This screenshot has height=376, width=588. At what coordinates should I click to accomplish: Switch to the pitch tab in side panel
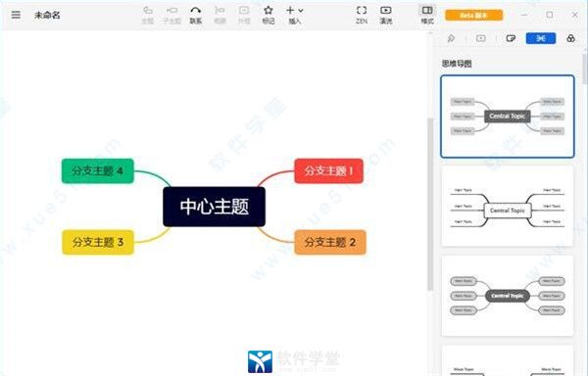coord(481,38)
